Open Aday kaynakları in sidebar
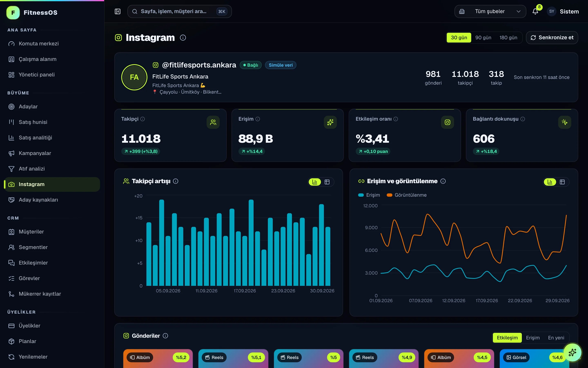Viewport: 588px width, 368px height. tap(52, 200)
